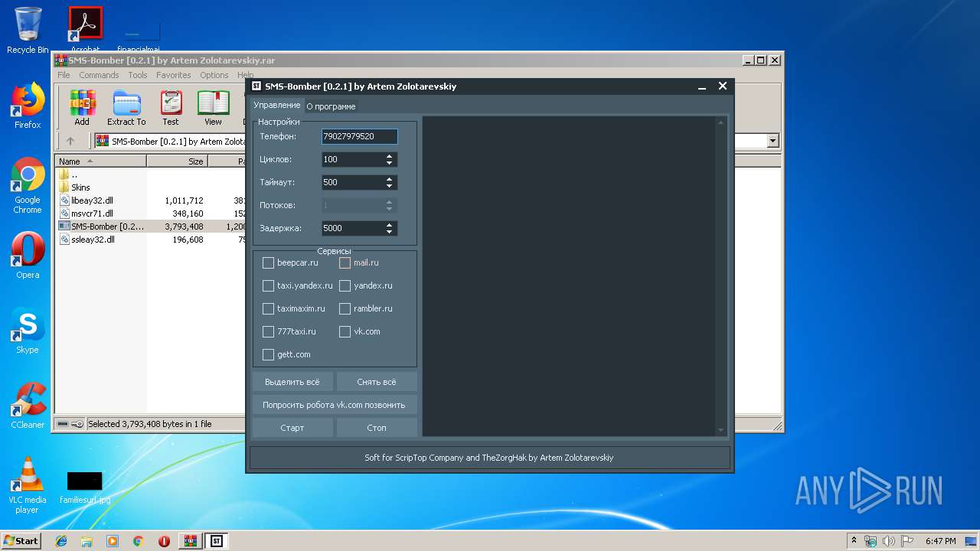Select the Opera desktop shortcut

(28, 256)
